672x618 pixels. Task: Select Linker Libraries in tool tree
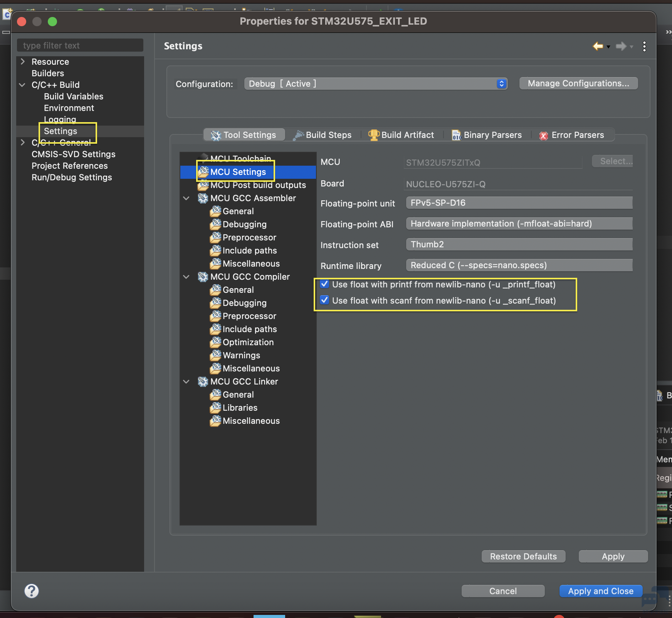pyautogui.click(x=240, y=408)
